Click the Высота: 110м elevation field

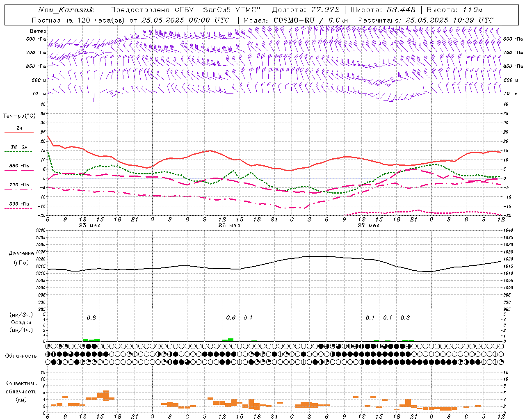coord(455,10)
